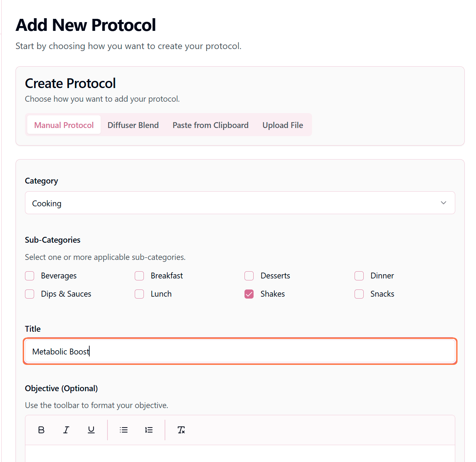Tick the Breakfast checkbox

[x=139, y=276]
